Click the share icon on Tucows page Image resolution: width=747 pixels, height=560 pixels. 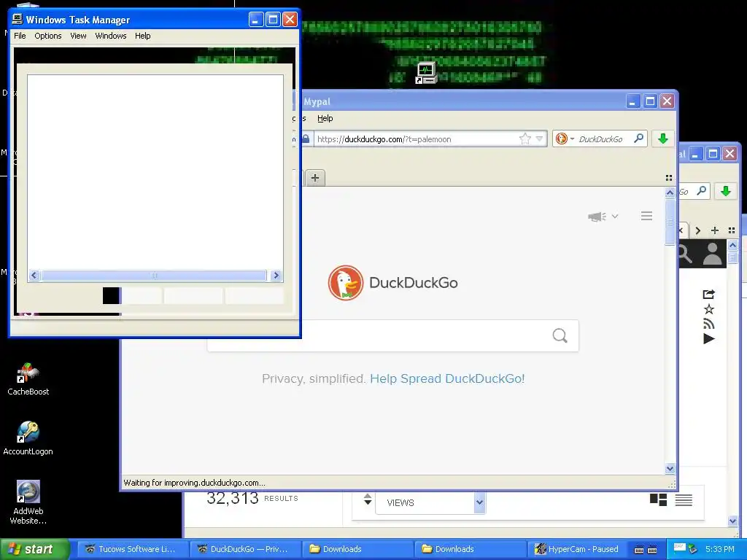coord(709,295)
